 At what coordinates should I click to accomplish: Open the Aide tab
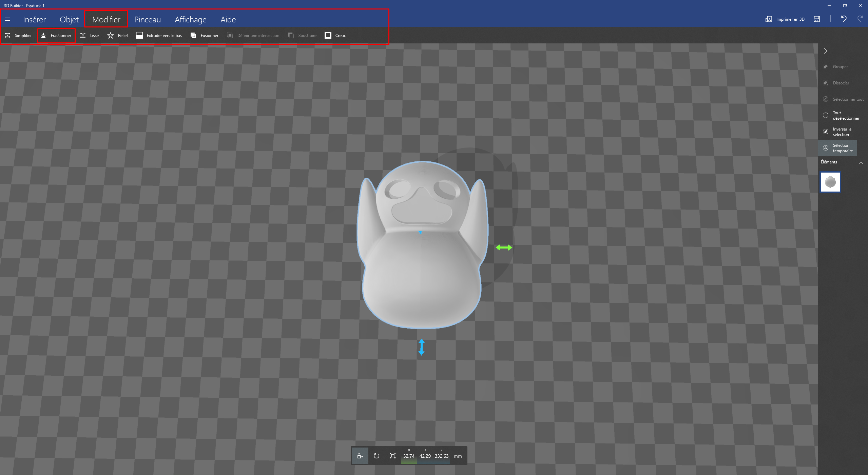tap(228, 19)
